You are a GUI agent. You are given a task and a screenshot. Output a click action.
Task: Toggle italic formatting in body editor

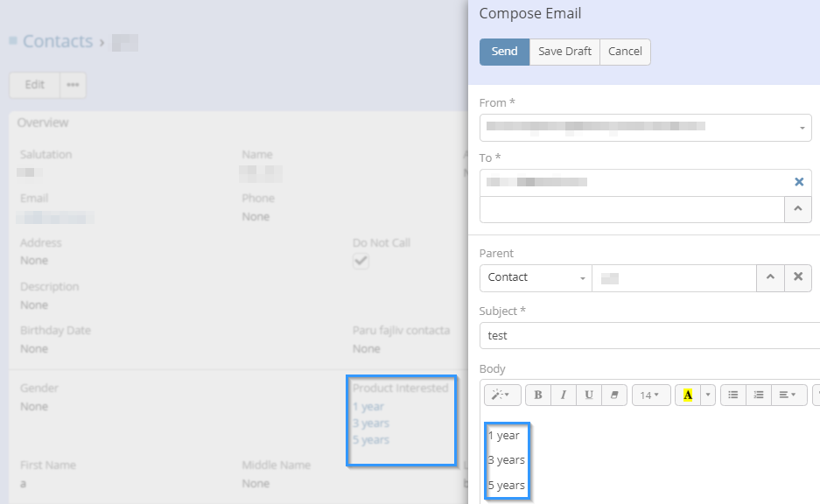pyautogui.click(x=564, y=395)
